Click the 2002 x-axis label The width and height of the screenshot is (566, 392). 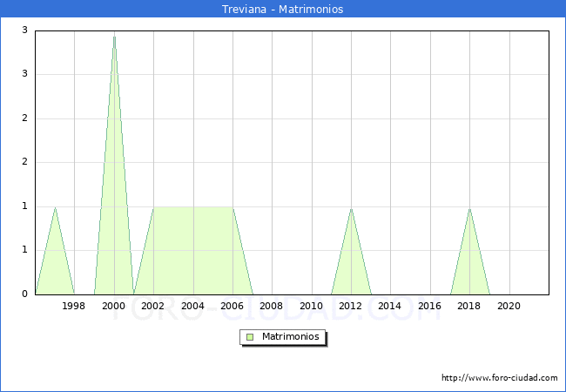tap(153, 306)
